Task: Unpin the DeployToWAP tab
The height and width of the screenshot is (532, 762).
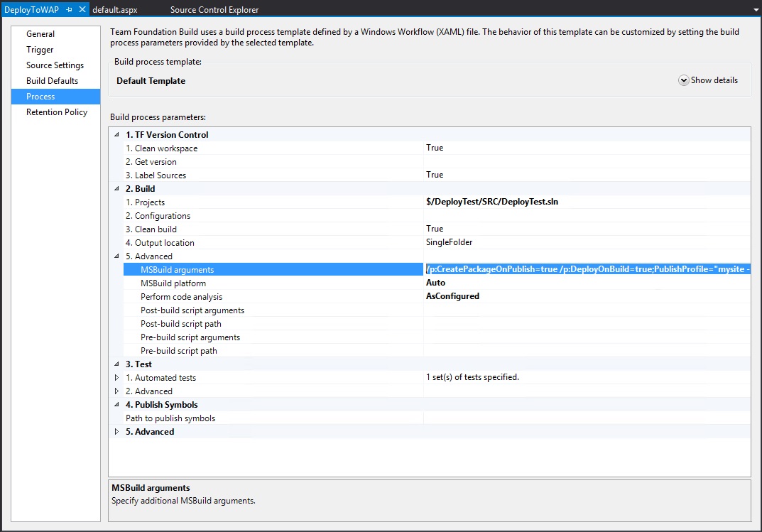Action: [x=68, y=10]
